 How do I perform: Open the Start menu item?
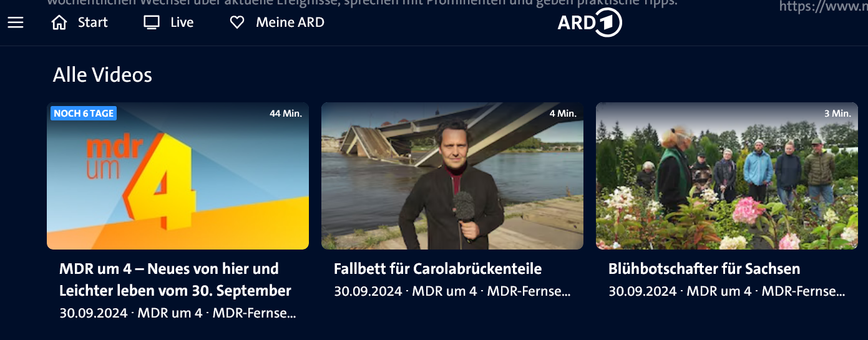click(93, 22)
